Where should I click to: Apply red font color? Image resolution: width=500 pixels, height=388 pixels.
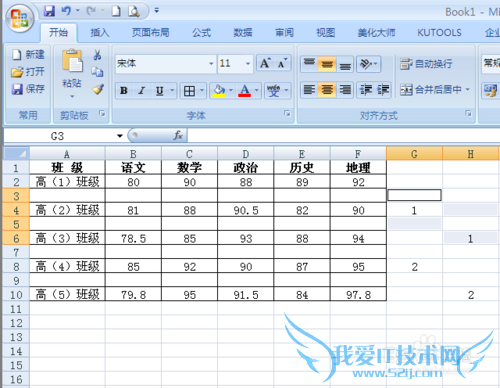click(x=245, y=91)
